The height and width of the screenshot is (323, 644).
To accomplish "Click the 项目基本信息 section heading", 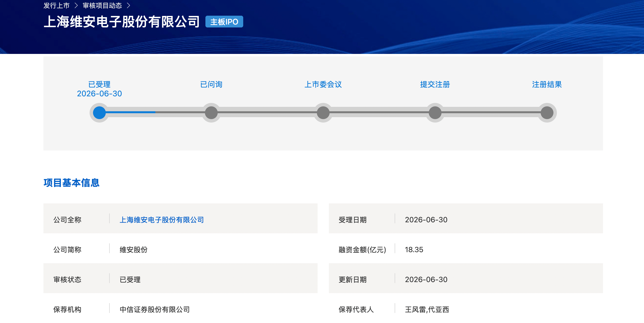I will [x=71, y=183].
